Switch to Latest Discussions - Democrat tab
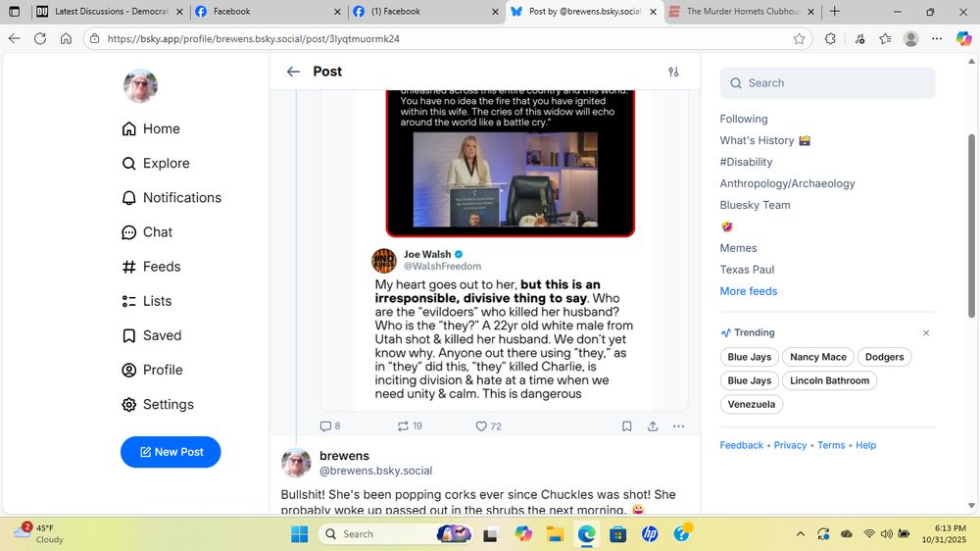 [x=109, y=11]
